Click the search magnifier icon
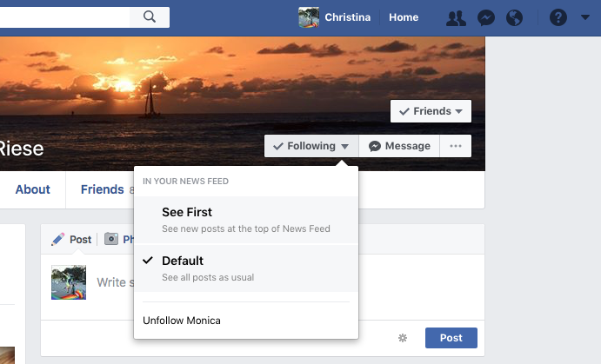 click(x=150, y=17)
